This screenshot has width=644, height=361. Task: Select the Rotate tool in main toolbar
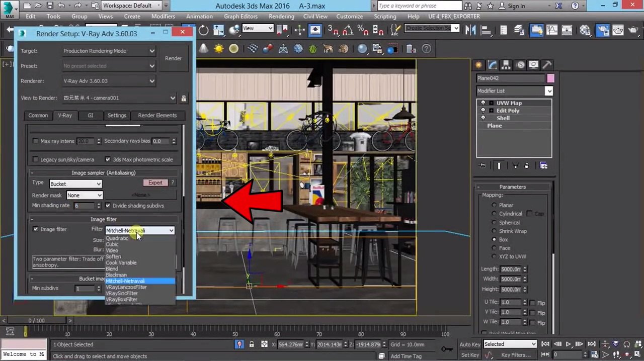(203, 30)
